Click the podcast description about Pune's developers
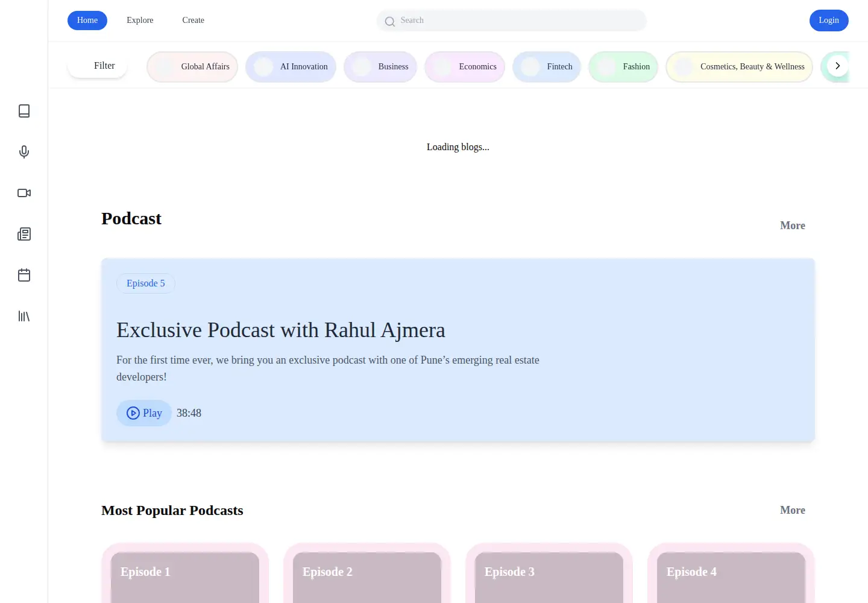868x603 pixels. (x=328, y=368)
